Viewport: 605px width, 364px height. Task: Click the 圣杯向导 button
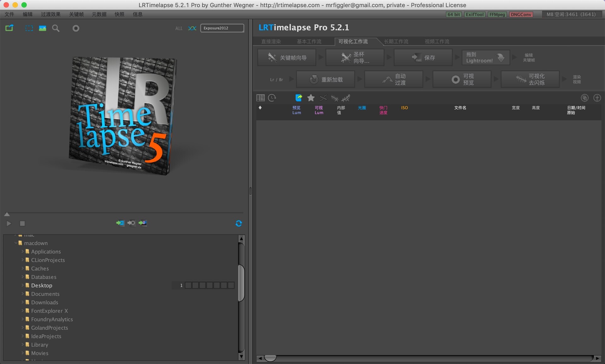(x=355, y=58)
